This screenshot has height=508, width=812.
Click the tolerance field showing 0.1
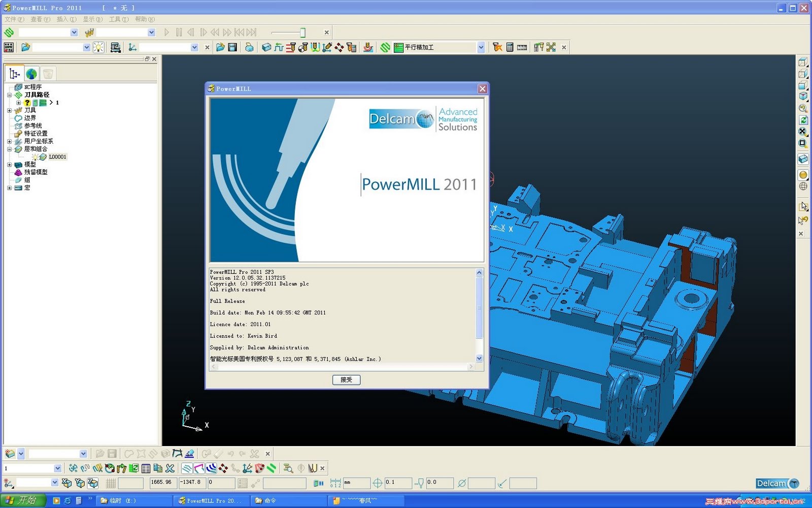[x=397, y=483]
